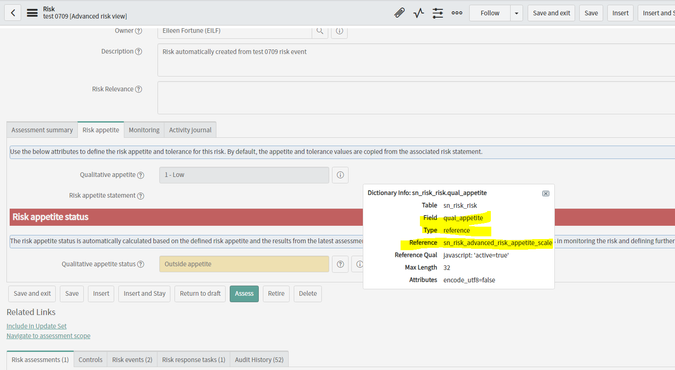
Task: Show info for the Qualitative appetite field
Action: click(x=340, y=175)
